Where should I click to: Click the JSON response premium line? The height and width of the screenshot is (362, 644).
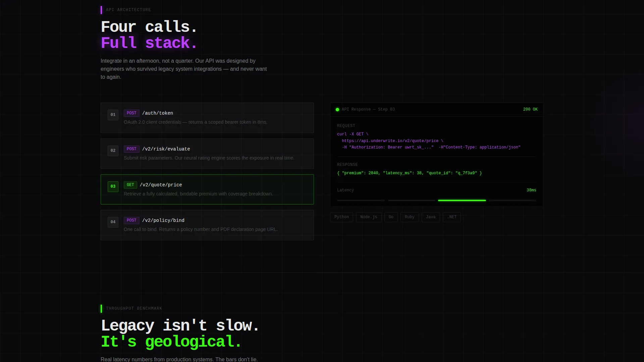coord(409,173)
